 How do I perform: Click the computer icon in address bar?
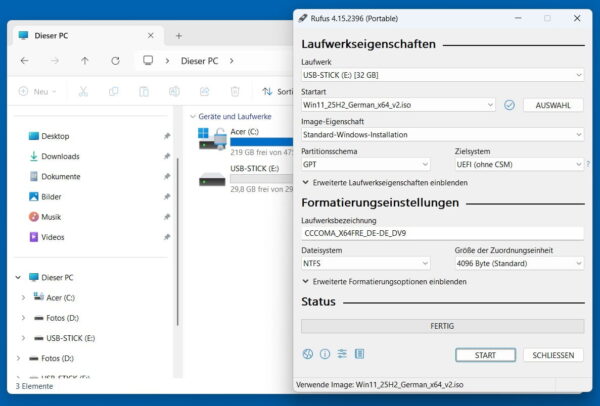click(148, 60)
